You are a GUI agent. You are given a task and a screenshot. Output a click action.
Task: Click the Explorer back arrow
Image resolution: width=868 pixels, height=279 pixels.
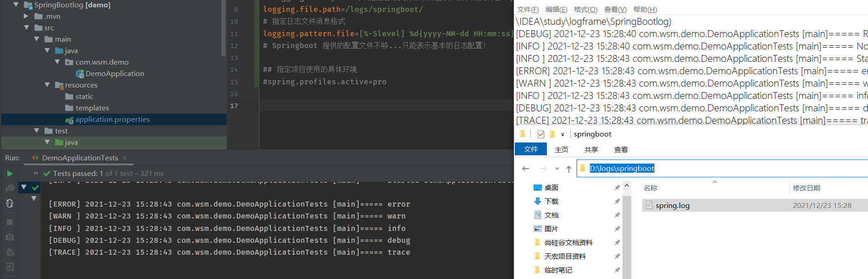pyautogui.click(x=526, y=169)
